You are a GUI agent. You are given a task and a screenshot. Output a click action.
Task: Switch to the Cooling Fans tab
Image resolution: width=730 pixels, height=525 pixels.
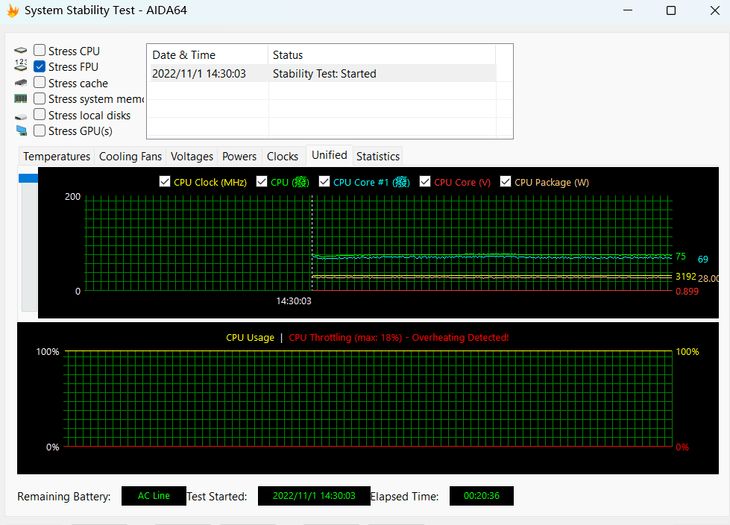point(130,156)
